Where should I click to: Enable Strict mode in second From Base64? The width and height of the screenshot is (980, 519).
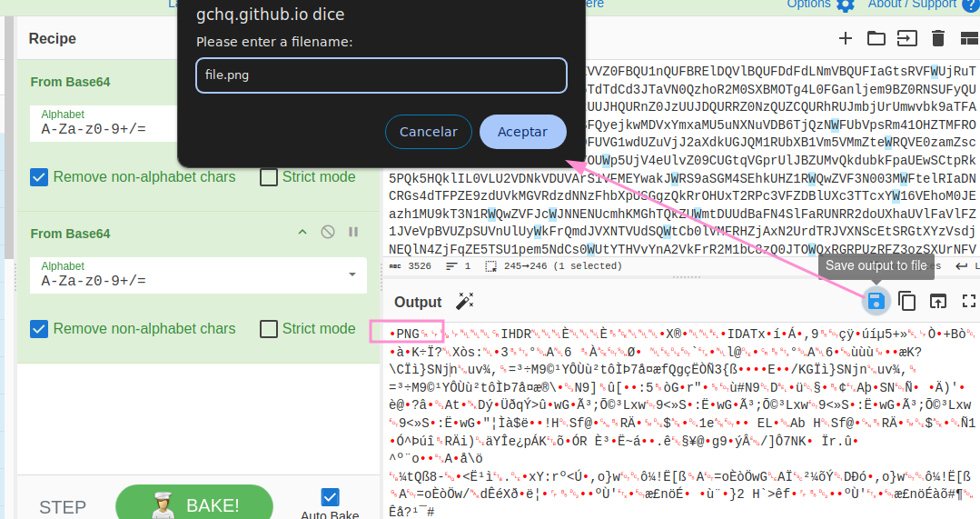(269, 329)
